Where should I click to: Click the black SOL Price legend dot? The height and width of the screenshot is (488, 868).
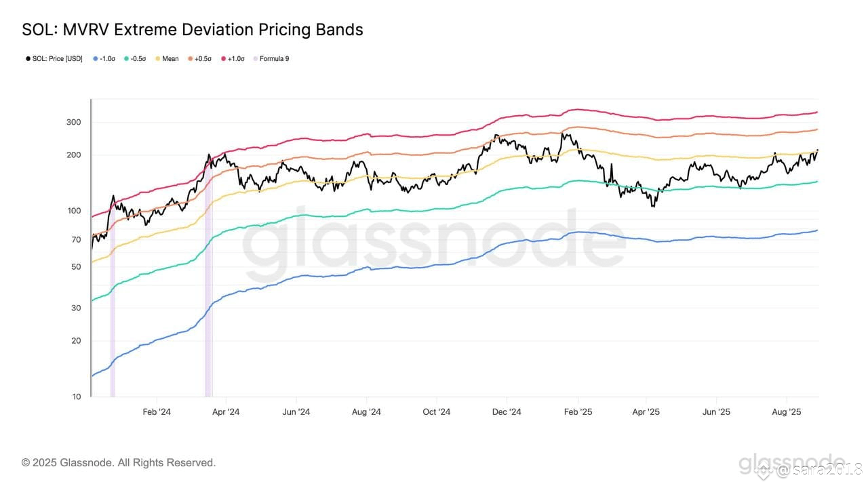click(x=28, y=59)
